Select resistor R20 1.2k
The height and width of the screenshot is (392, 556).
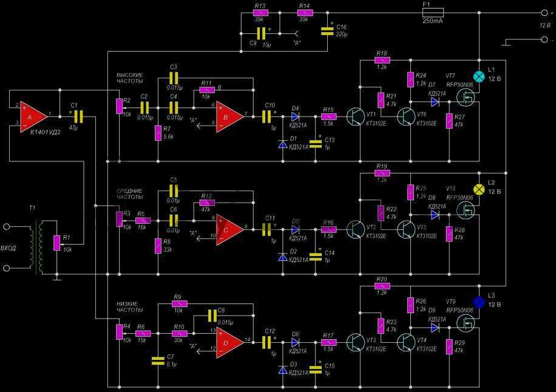(382, 286)
